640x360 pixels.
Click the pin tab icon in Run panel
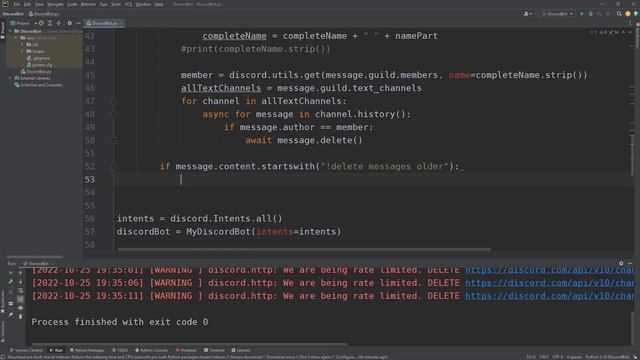coord(11,315)
